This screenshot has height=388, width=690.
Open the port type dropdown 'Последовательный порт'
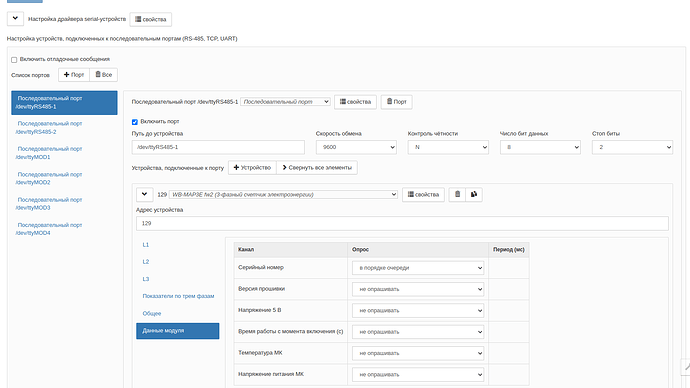pos(286,102)
